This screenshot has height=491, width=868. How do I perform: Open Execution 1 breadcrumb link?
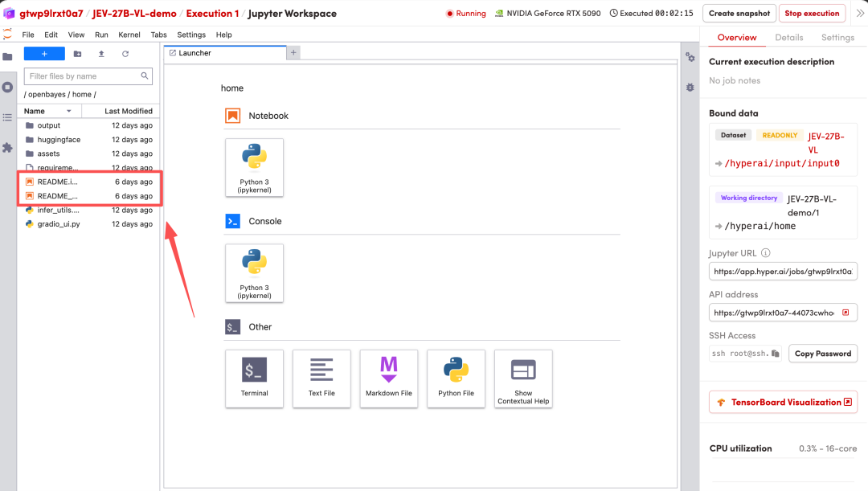pyautogui.click(x=212, y=14)
